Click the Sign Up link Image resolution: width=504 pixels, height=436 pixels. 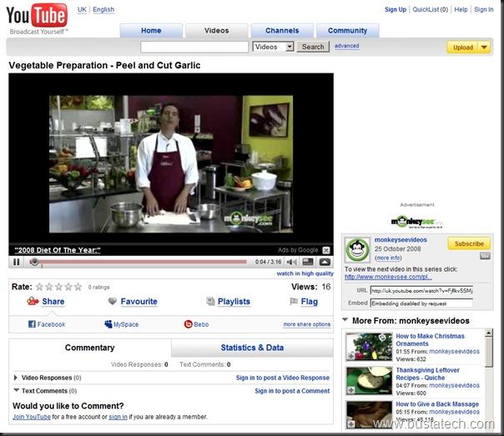point(396,10)
